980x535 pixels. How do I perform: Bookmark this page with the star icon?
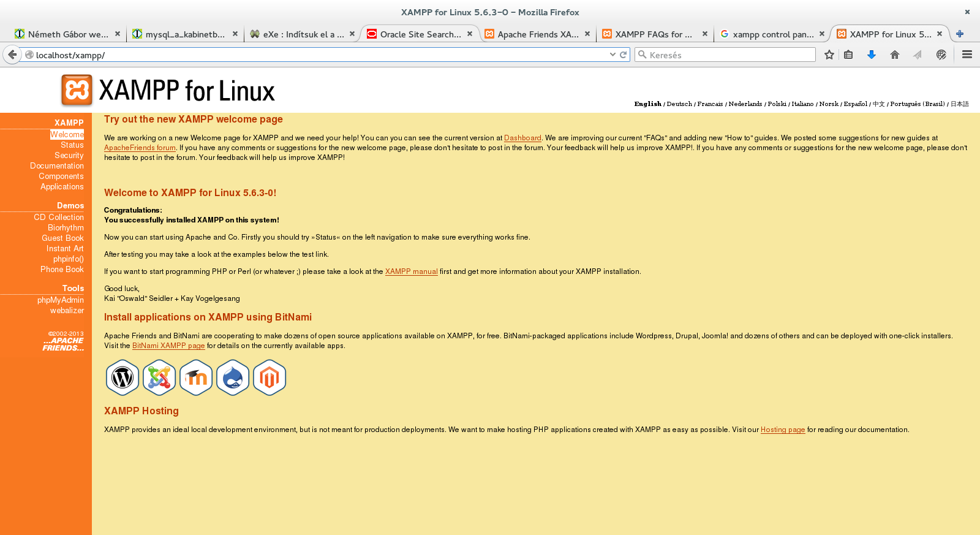coord(829,55)
